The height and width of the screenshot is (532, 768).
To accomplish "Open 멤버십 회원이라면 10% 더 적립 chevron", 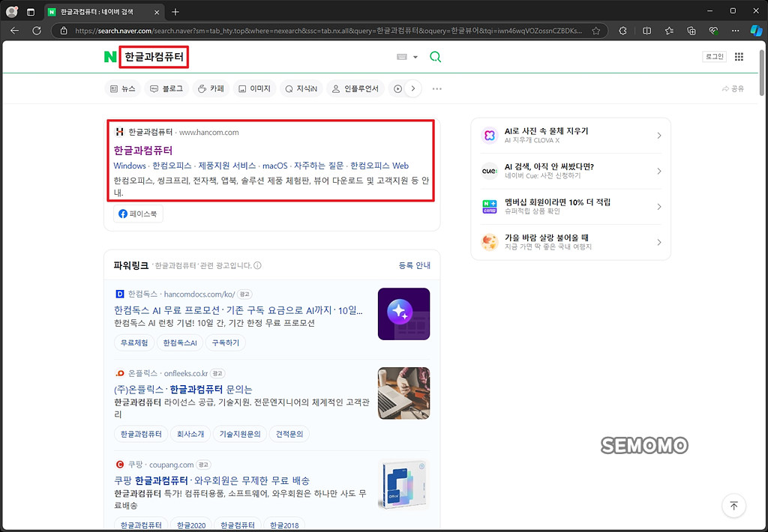I will [x=658, y=207].
